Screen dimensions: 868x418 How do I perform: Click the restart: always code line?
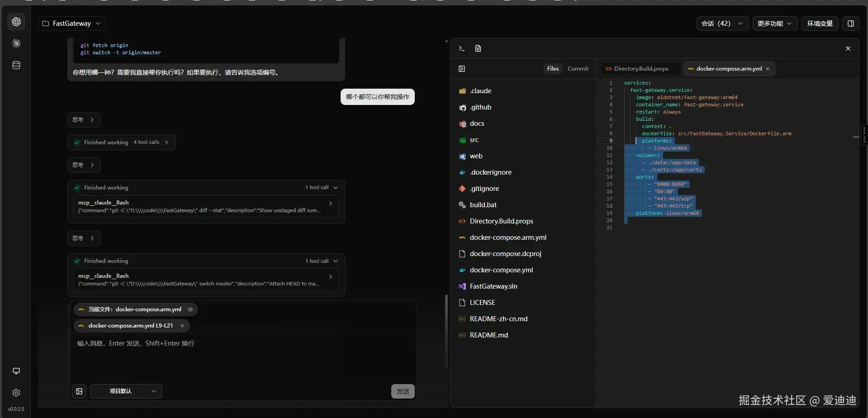658,112
